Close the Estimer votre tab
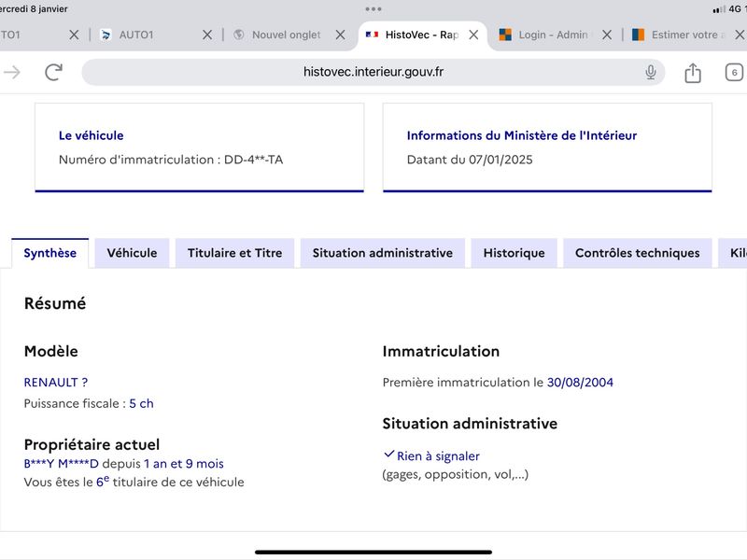 (x=740, y=35)
